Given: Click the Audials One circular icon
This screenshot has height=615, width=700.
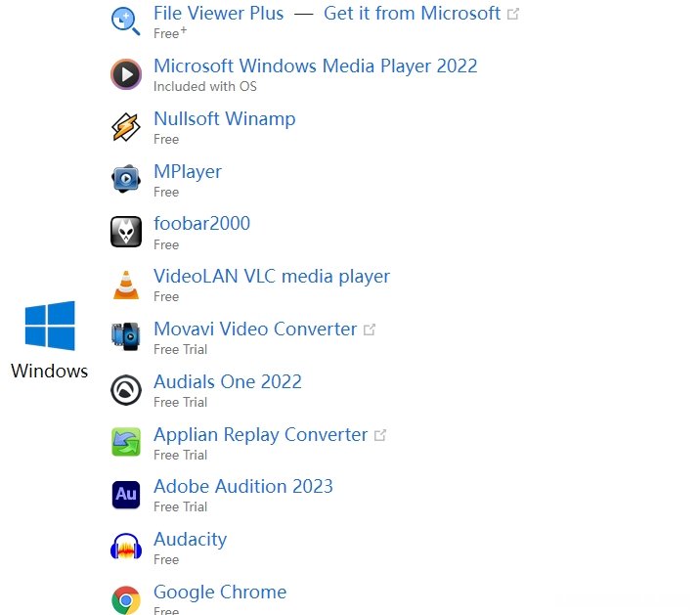Looking at the screenshot, I should 126,390.
